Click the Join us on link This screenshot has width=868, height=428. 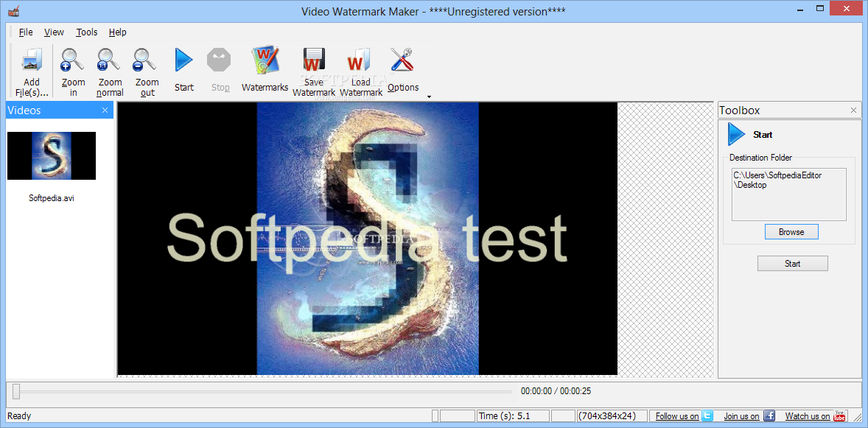pyautogui.click(x=741, y=416)
